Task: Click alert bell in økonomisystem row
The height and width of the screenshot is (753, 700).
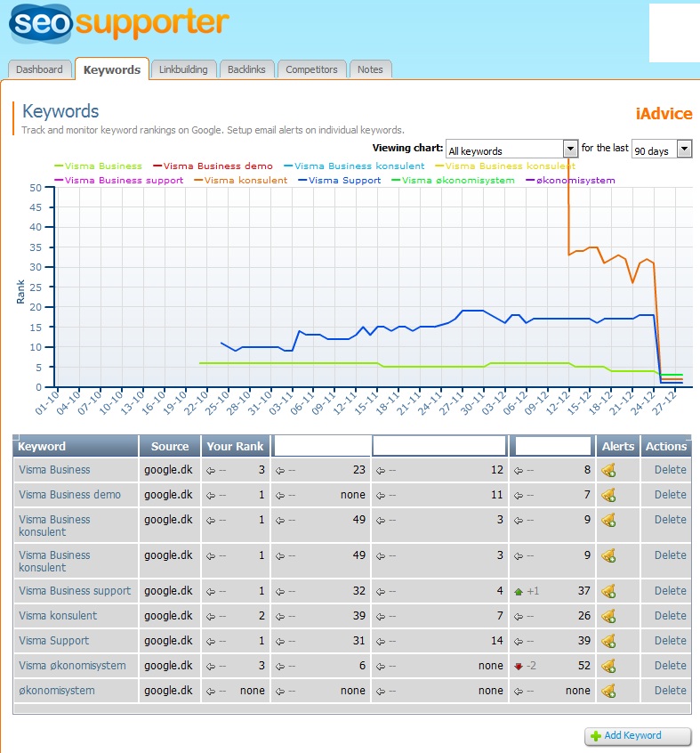Action: pos(609,691)
